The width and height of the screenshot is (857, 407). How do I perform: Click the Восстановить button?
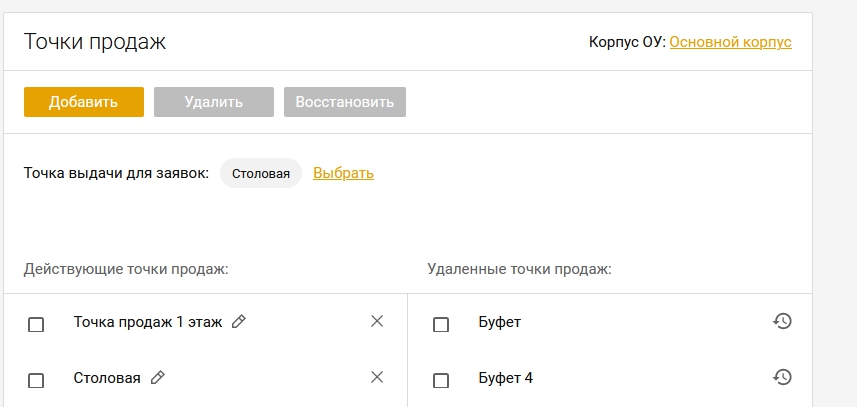click(x=345, y=102)
